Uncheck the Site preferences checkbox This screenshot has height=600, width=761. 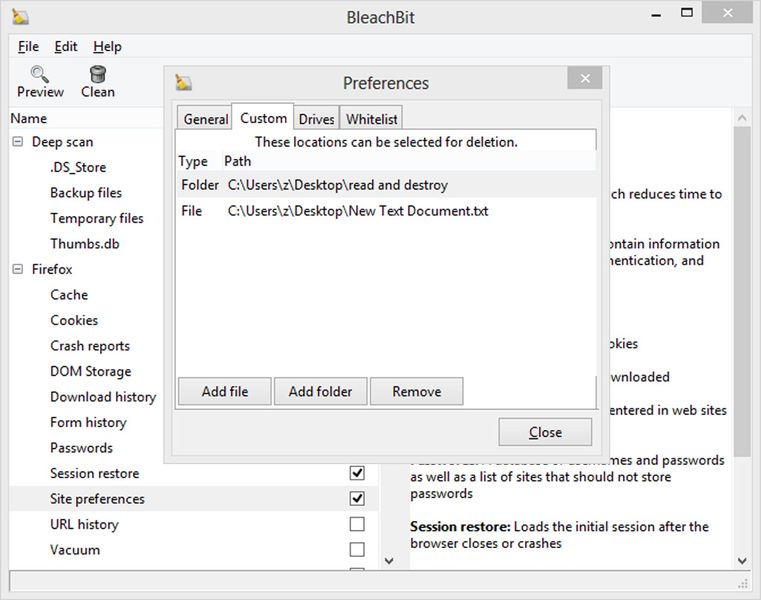[x=357, y=499]
